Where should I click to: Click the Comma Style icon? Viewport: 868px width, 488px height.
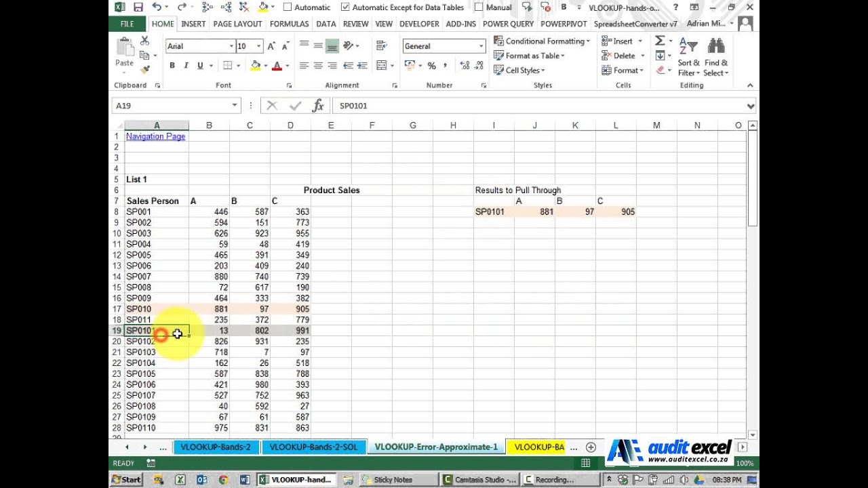coord(446,66)
